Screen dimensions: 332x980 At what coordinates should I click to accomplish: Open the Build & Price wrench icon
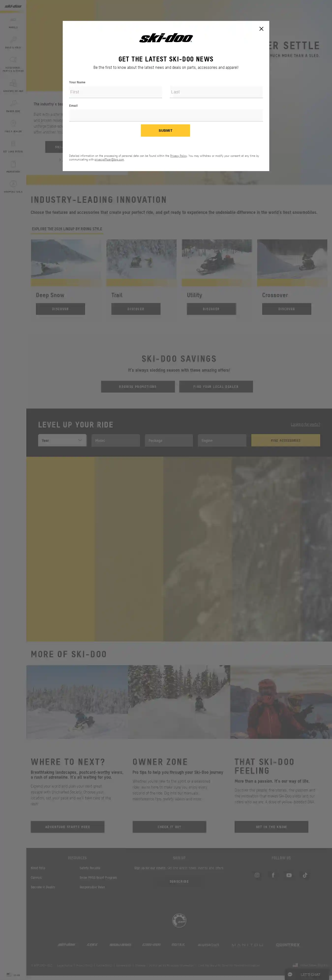13,40
